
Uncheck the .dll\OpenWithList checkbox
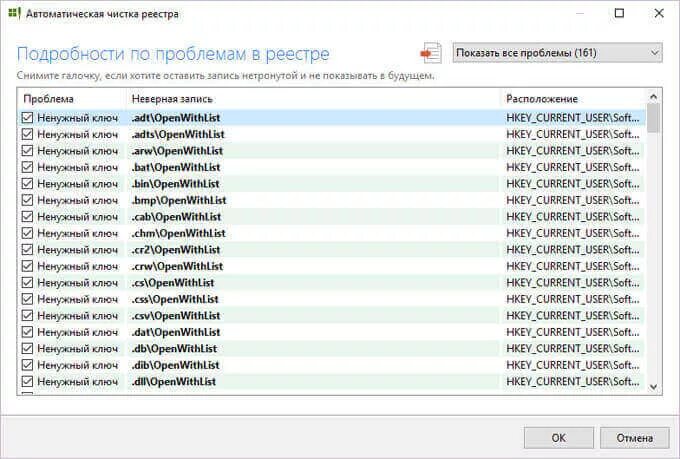27,381
